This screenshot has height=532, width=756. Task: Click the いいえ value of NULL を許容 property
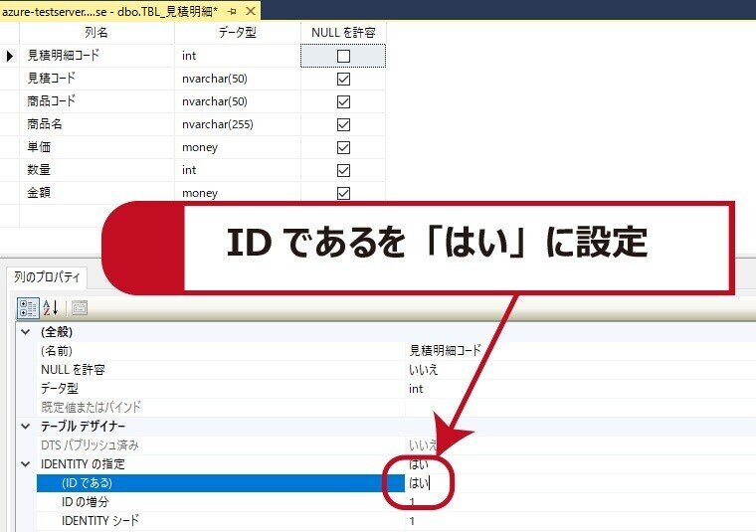pos(424,370)
